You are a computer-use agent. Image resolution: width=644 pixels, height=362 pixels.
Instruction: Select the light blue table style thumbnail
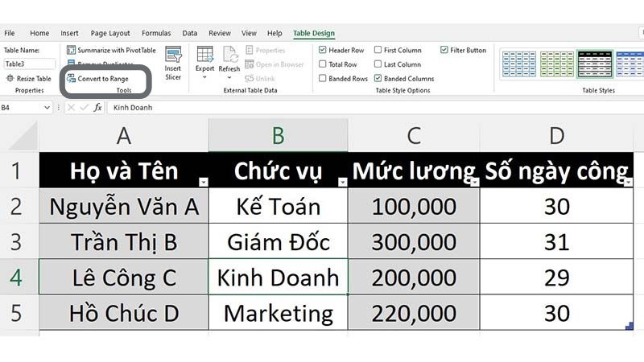[x=519, y=64]
